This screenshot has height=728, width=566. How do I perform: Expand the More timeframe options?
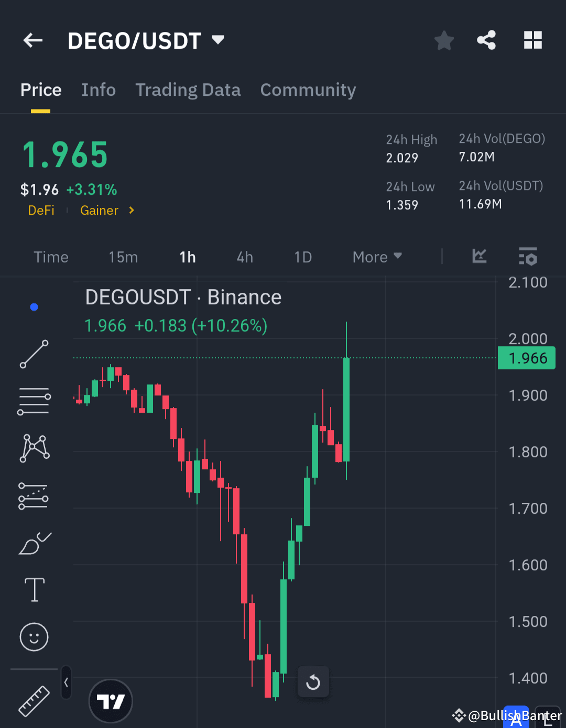[376, 257]
